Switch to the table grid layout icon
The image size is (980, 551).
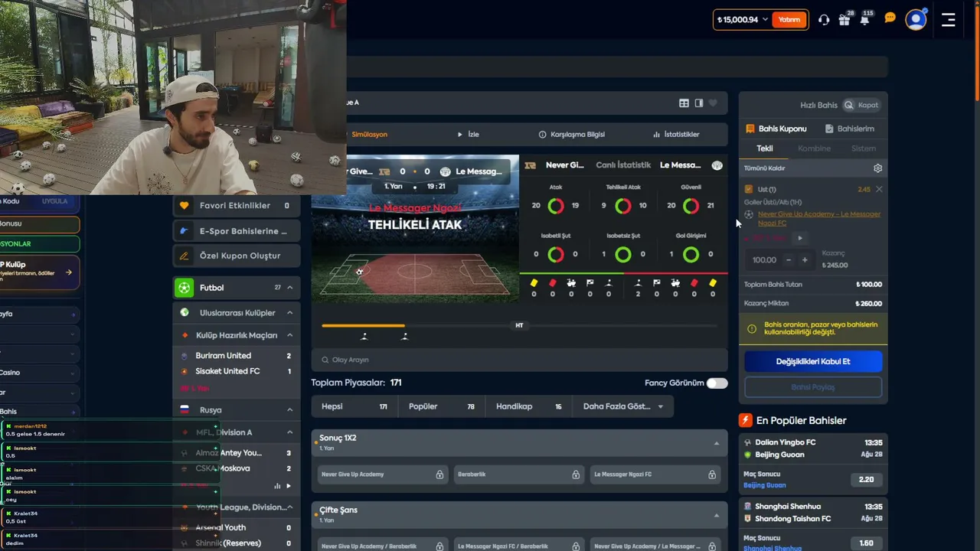click(684, 103)
